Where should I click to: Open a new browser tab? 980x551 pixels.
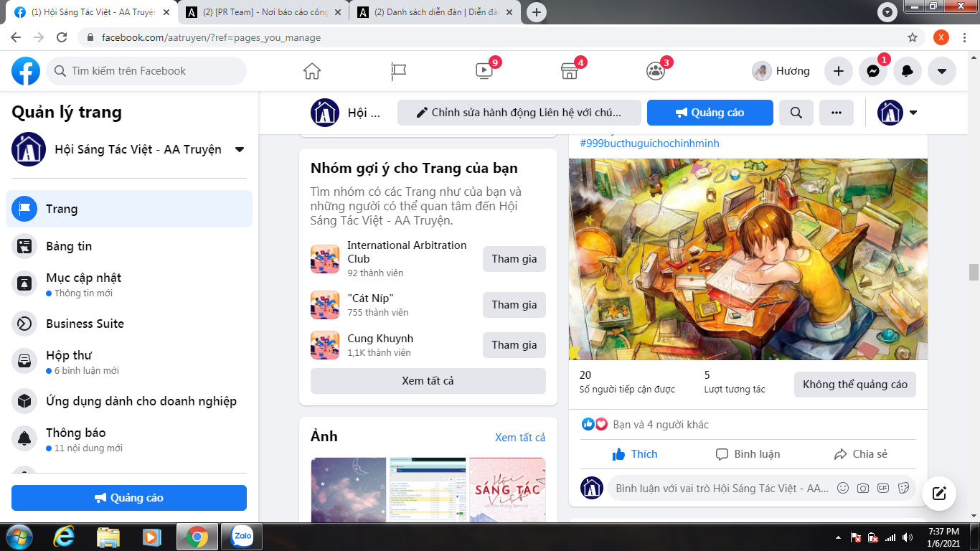point(537,12)
